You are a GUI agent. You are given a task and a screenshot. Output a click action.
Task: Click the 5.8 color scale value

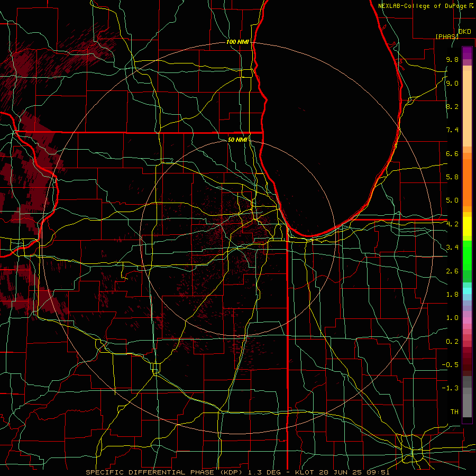coord(452,177)
